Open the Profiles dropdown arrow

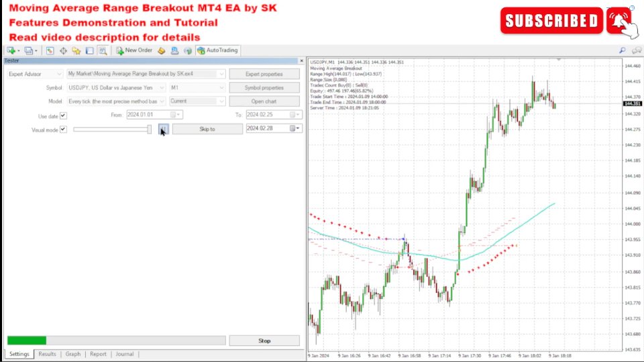pos(36,50)
